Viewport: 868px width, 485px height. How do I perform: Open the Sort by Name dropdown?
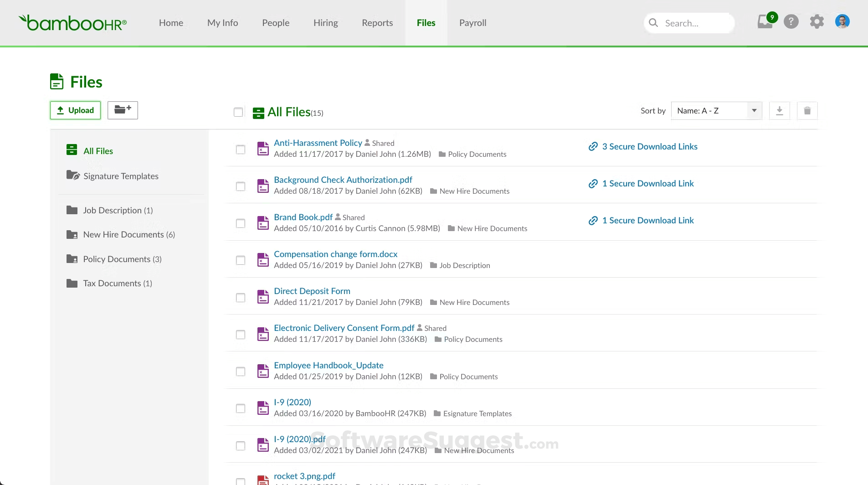[x=716, y=110]
